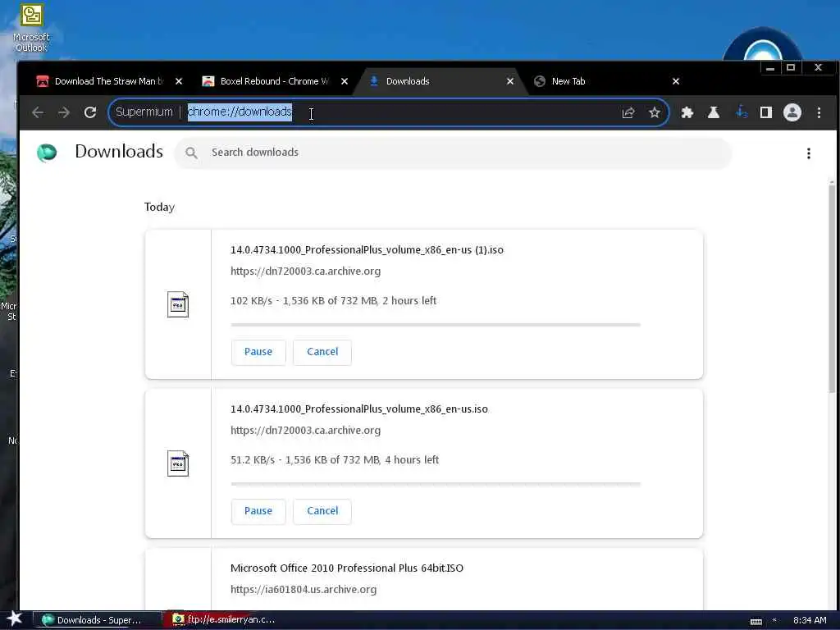The height and width of the screenshot is (630, 840).
Task: Pause the x86_en-us.iso download
Action: (258, 511)
